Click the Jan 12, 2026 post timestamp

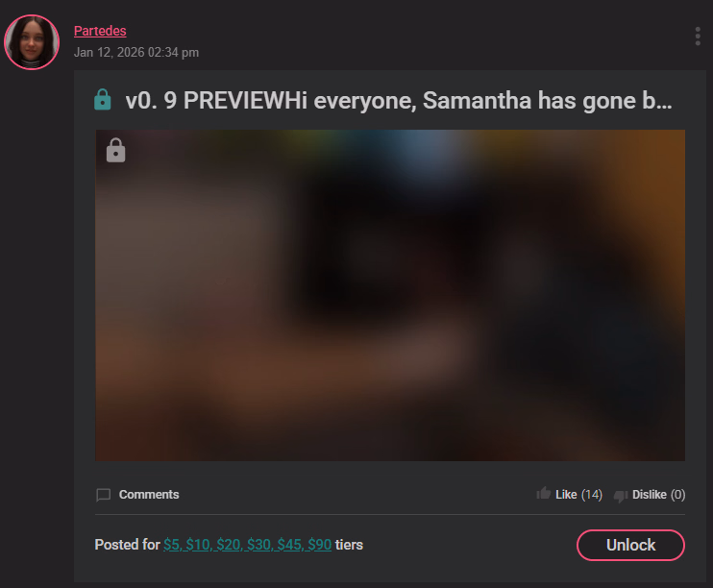136,52
